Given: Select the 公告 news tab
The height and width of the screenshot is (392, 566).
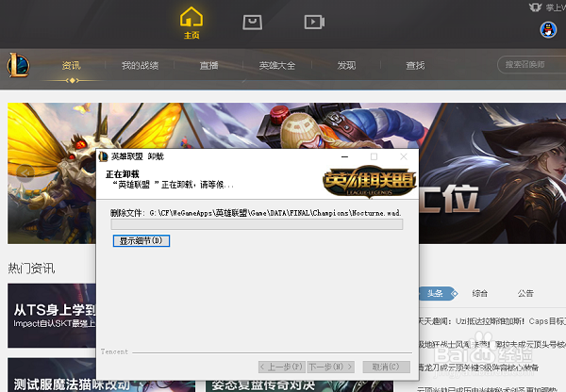Looking at the screenshot, I should pos(525,294).
